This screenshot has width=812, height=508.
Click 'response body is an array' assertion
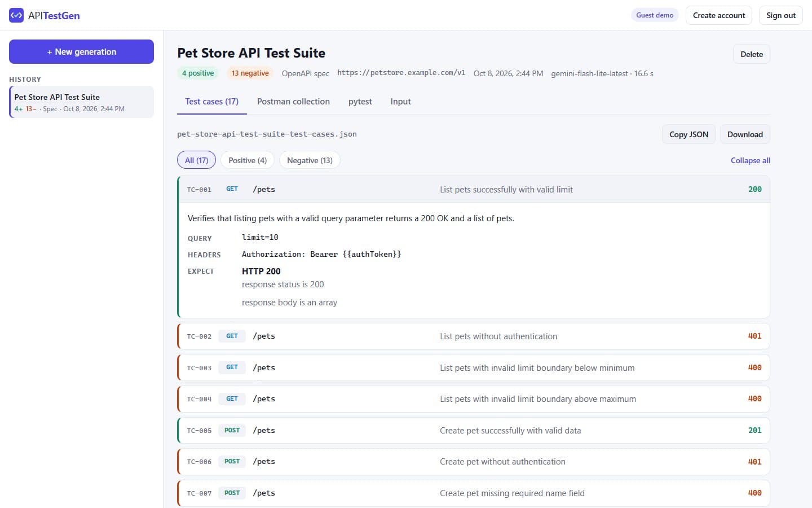(x=289, y=303)
